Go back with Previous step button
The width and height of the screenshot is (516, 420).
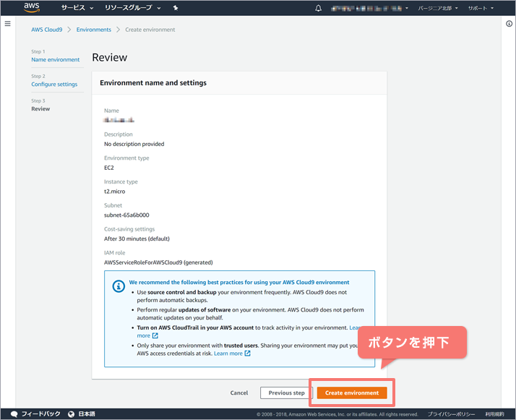286,393
